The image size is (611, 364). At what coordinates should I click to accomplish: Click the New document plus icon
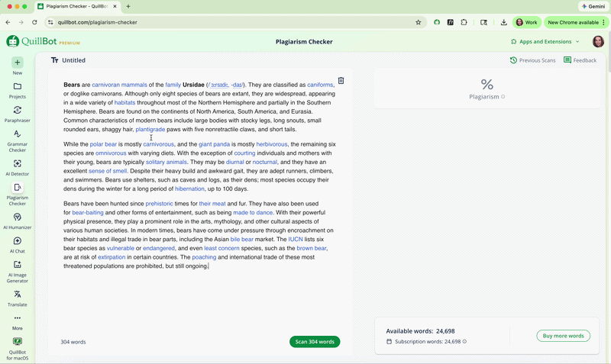coord(17,63)
